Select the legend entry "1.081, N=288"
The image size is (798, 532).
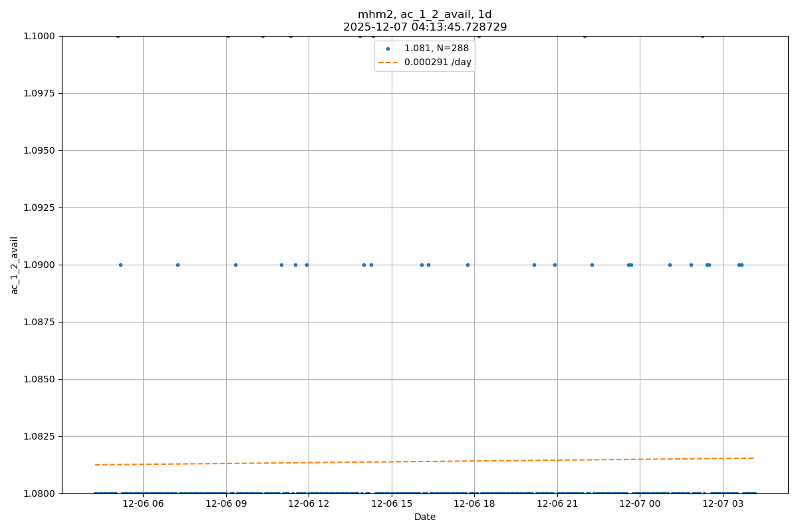[436, 49]
